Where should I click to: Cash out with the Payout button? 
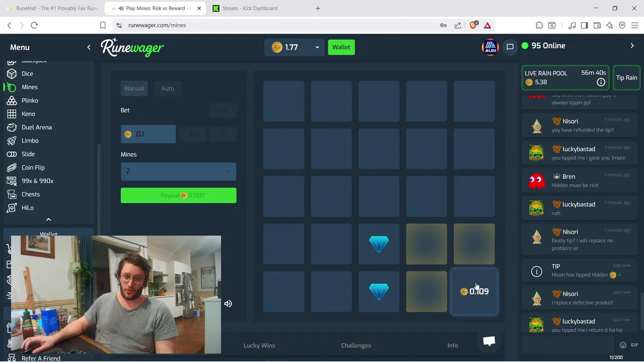[178, 196]
